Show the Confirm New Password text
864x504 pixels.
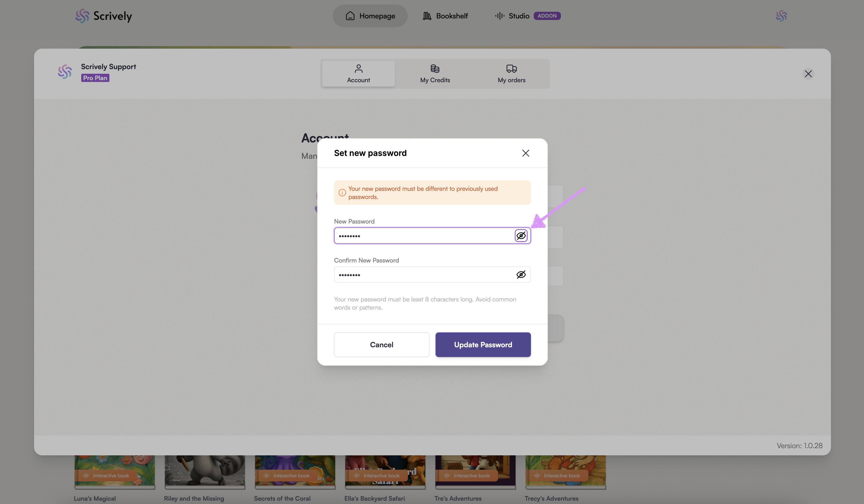click(x=521, y=275)
